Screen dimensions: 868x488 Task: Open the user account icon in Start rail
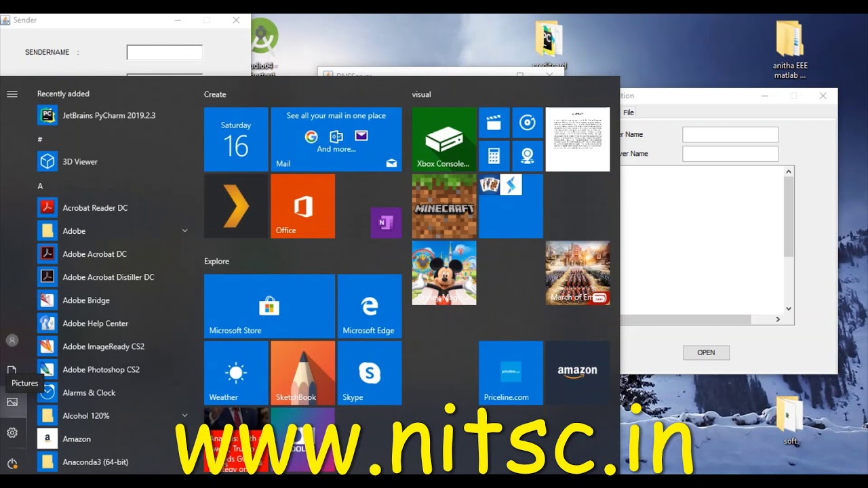point(12,340)
